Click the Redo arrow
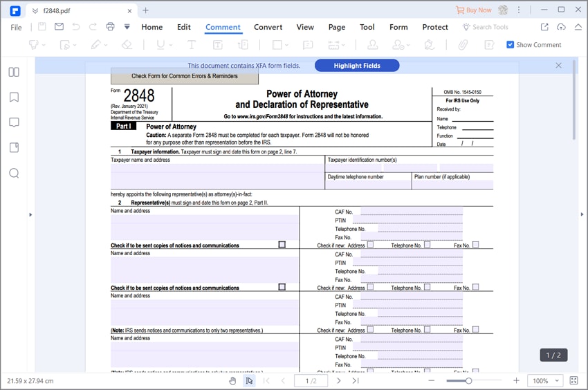The image size is (588, 390). pos(93,27)
